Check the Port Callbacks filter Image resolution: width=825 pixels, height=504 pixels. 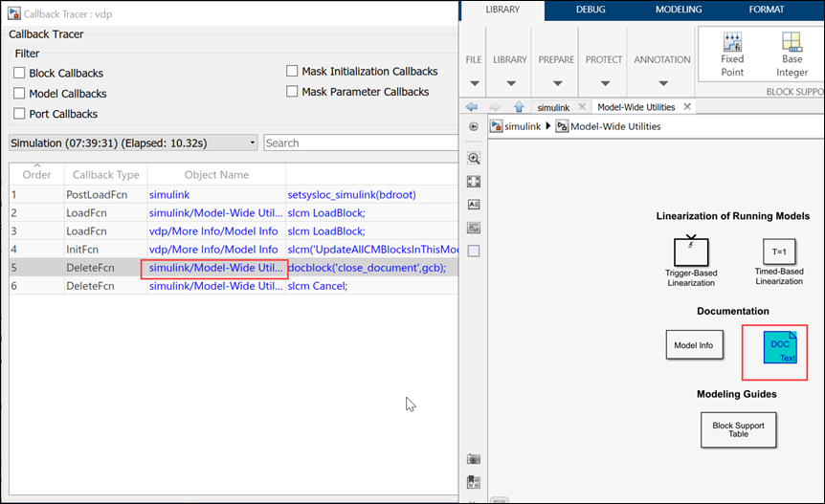pos(19,114)
